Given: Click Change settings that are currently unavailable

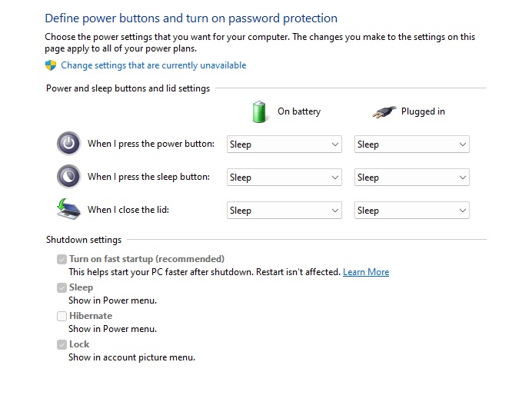Looking at the screenshot, I should (154, 66).
